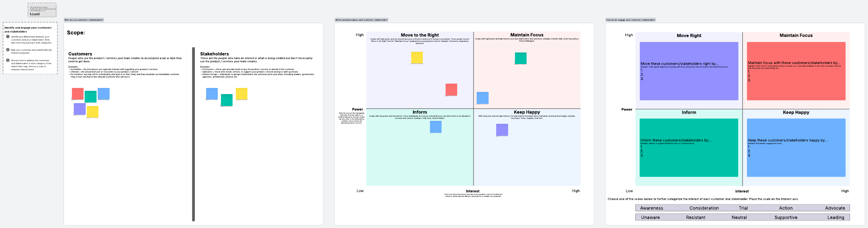Select the red sticky note under Customers
The image size is (868, 228).
(x=77, y=94)
